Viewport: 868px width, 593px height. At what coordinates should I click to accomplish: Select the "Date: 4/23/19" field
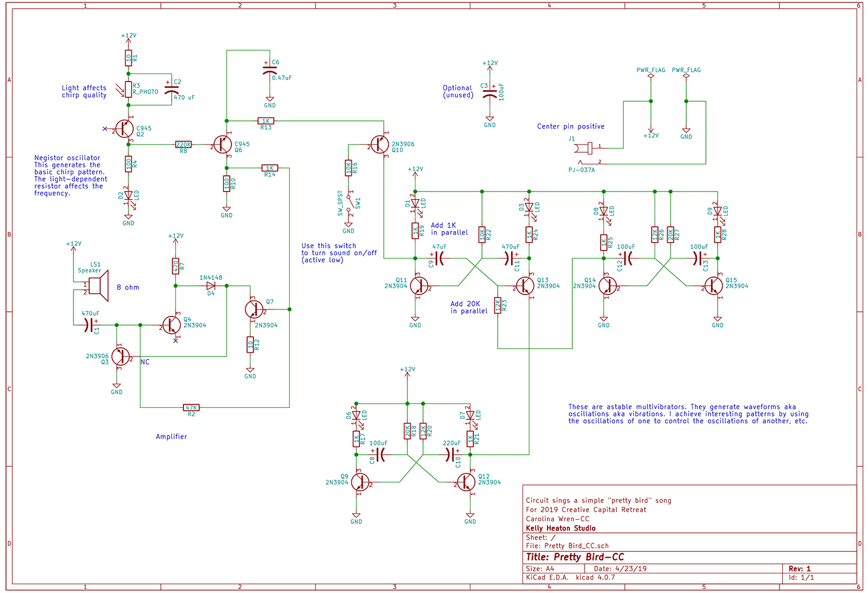620,569
